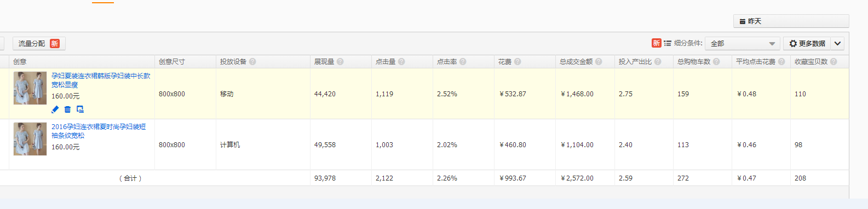Open link 孕妇夏装连衣裙韩版孕妇装中长款
The width and height of the screenshot is (868, 209).
coord(101,76)
